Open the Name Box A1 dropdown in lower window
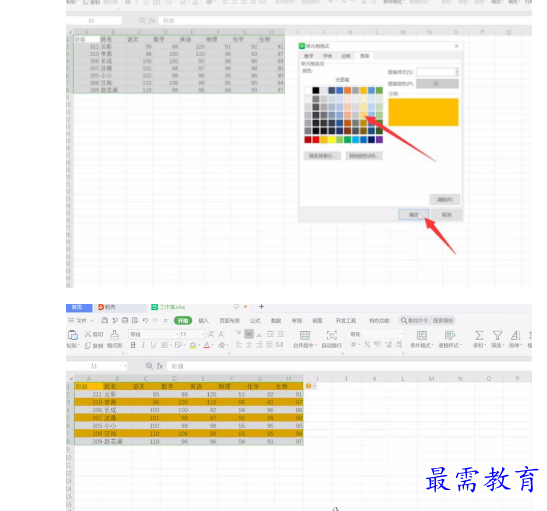 125,366
